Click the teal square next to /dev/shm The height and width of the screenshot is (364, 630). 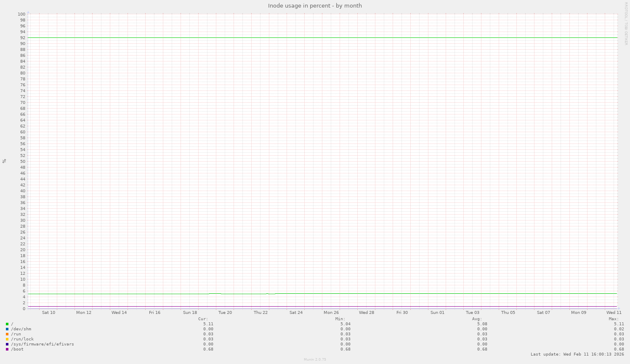tap(7, 329)
